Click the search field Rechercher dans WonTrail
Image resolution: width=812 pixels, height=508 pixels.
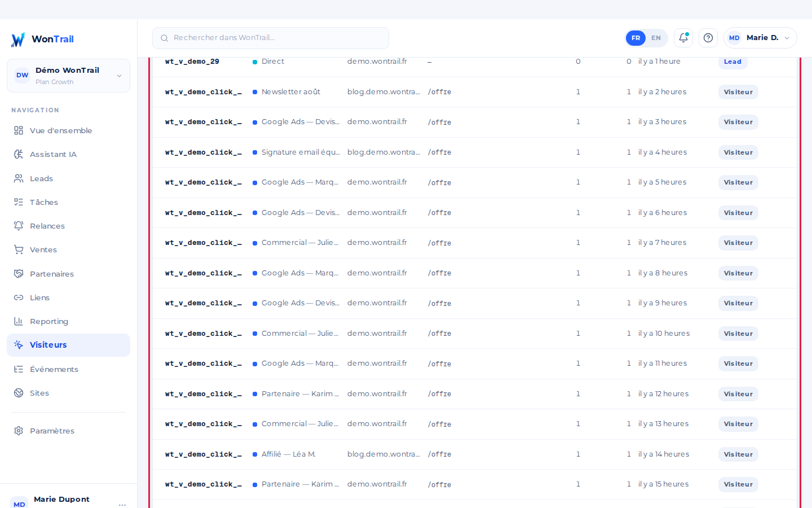pyautogui.click(x=271, y=38)
